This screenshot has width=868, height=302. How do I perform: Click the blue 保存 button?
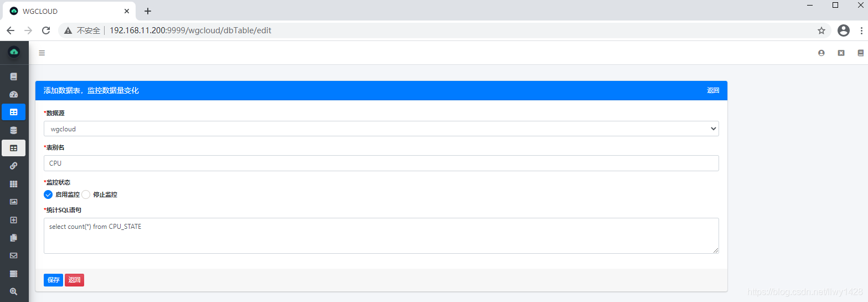pyautogui.click(x=53, y=280)
